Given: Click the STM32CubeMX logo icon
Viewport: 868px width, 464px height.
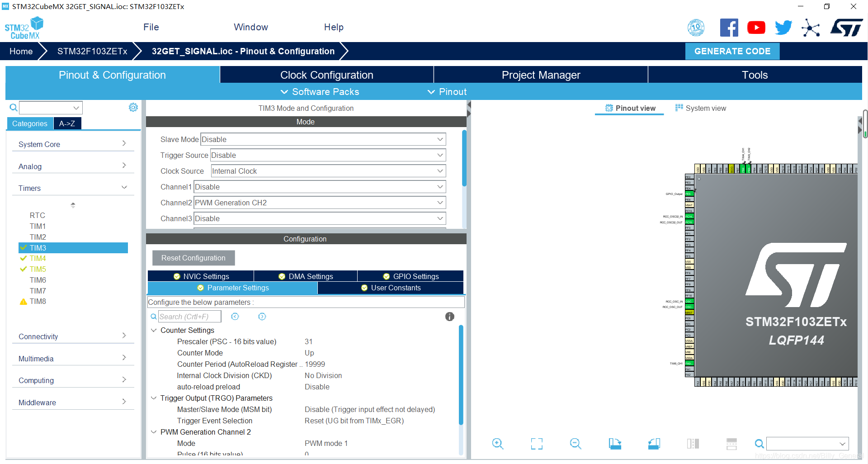Looking at the screenshot, I should tap(24, 28).
